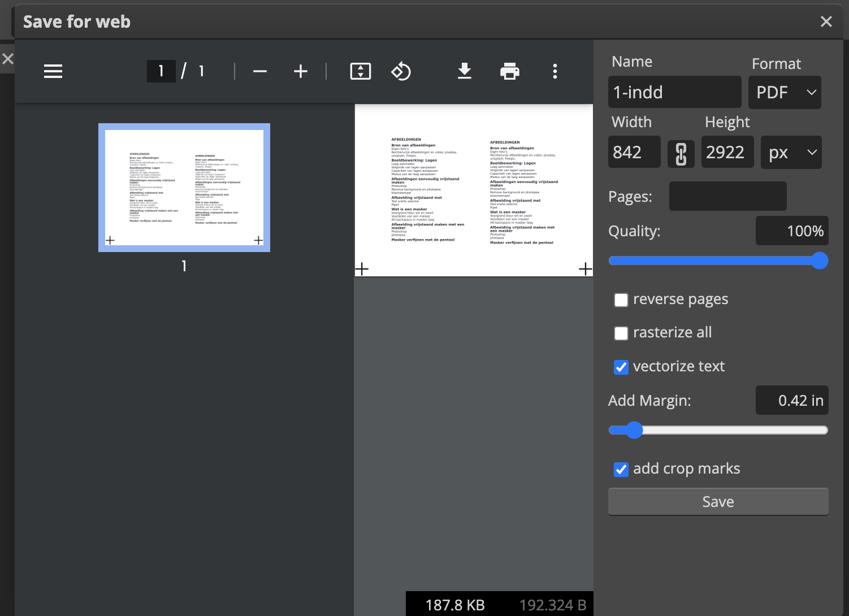The height and width of the screenshot is (616, 849).
Task: Select the page 1 thumbnail
Action: [x=184, y=188]
